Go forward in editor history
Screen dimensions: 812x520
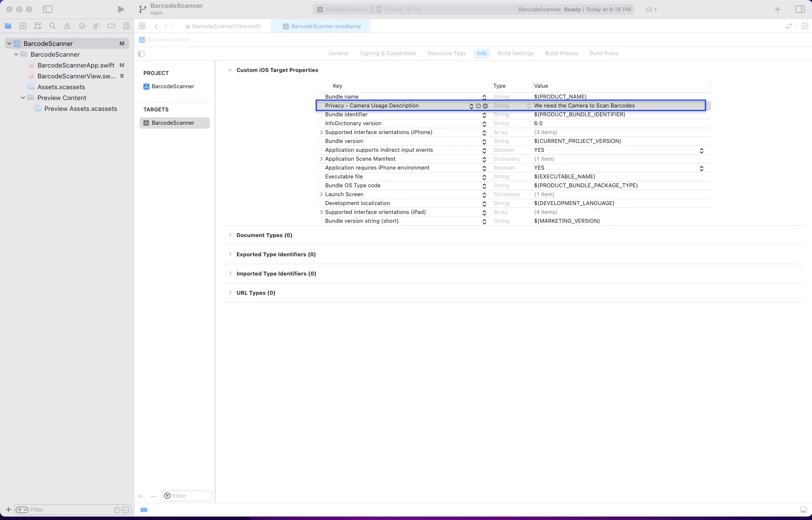pyautogui.click(x=166, y=26)
